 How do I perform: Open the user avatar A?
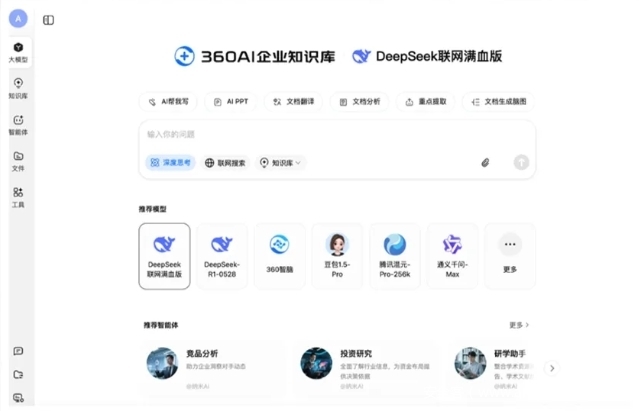pyautogui.click(x=18, y=19)
